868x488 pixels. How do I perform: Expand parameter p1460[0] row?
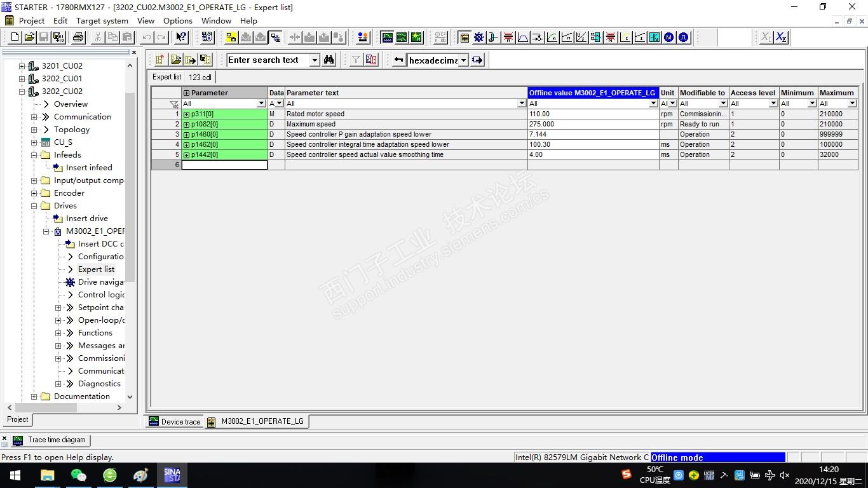tap(187, 135)
